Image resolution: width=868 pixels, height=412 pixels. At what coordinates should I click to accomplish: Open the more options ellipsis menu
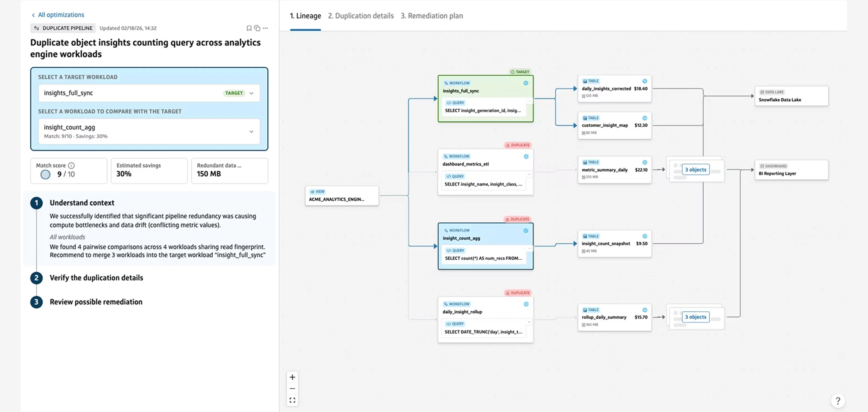click(x=265, y=28)
